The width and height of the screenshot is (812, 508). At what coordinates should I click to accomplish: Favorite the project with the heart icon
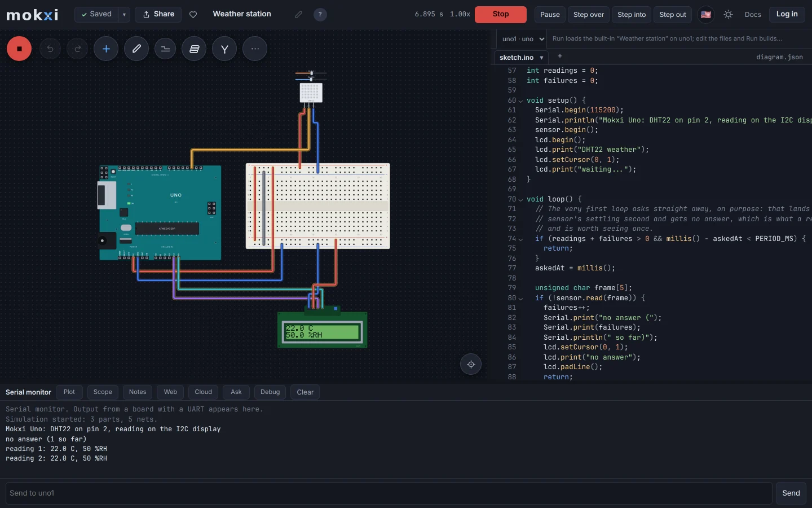point(193,14)
